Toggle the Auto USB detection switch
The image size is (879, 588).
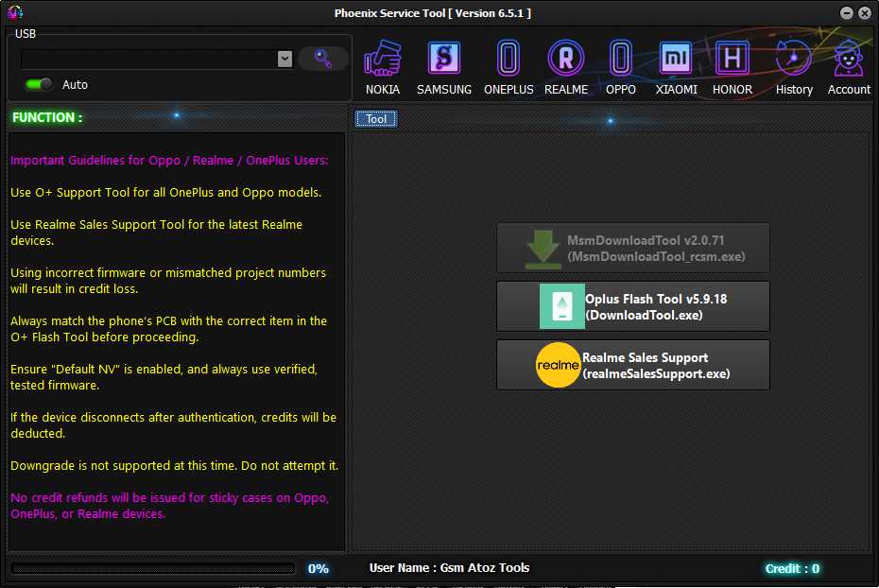(x=36, y=84)
